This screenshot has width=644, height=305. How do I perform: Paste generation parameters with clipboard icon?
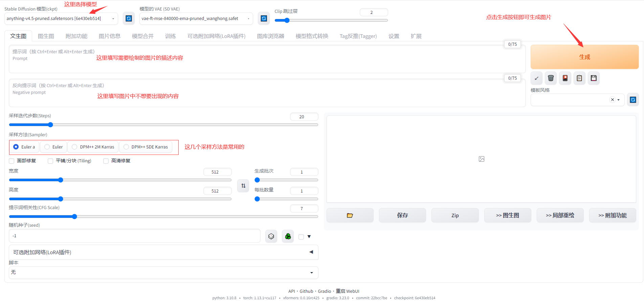coord(579,78)
